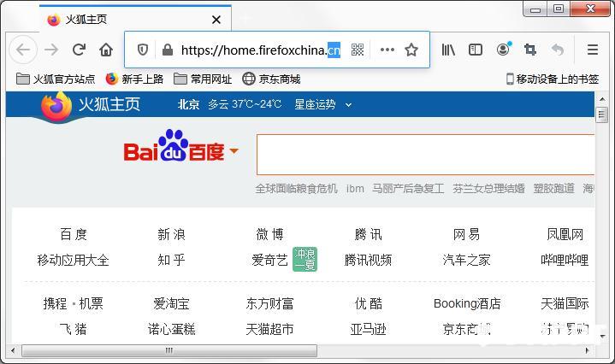Screen dimensions: 615x364
Task: Open the 微 博 site link
Action: (x=269, y=234)
